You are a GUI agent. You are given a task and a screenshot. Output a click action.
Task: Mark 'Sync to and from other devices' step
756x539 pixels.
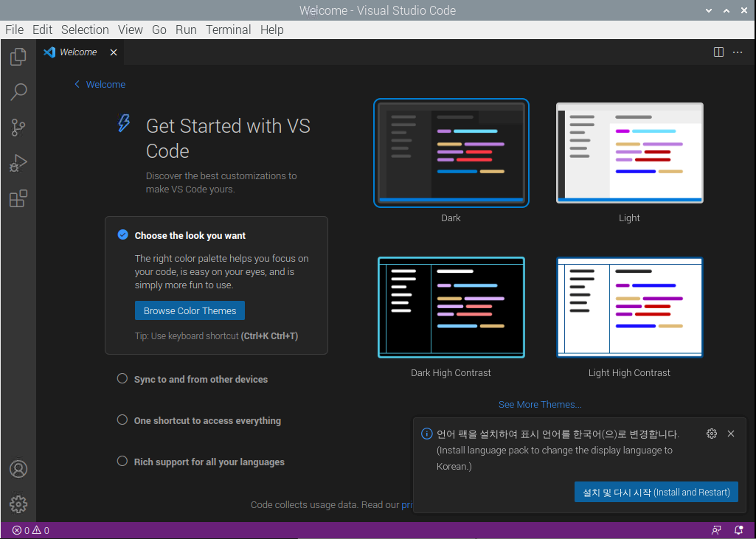point(122,378)
